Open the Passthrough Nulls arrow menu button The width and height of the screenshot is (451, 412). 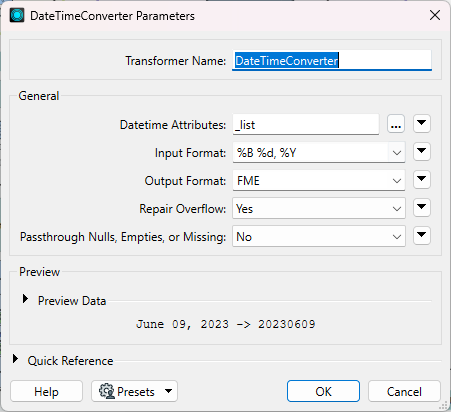pyautogui.click(x=422, y=236)
